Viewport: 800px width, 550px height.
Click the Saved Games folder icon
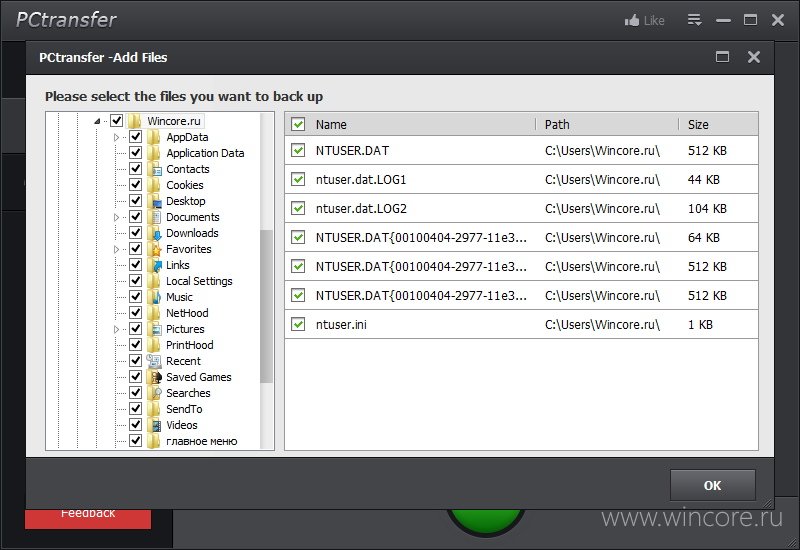[153, 377]
